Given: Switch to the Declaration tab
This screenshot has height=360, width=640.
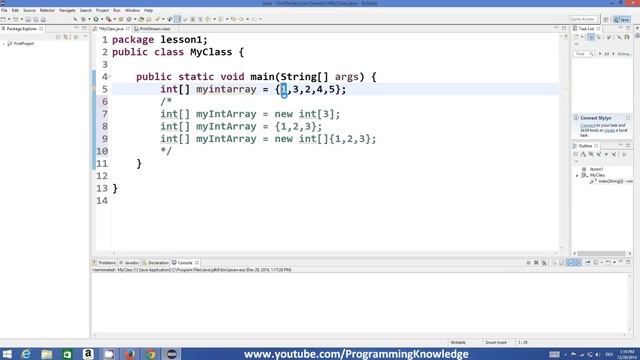Looking at the screenshot, I should (x=156, y=262).
